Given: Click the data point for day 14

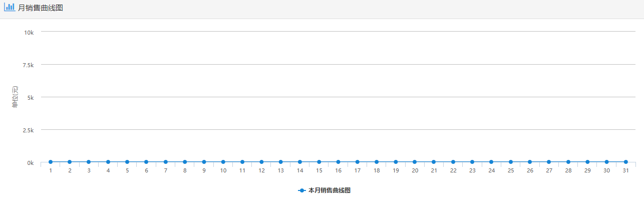Looking at the screenshot, I should [300, 162].
